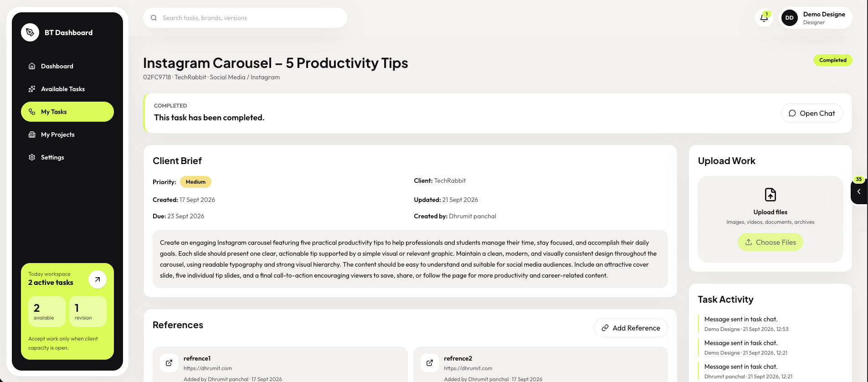868x382 pixels.
Task: Select My Tasks in sidebar
Action: (67, 112)
